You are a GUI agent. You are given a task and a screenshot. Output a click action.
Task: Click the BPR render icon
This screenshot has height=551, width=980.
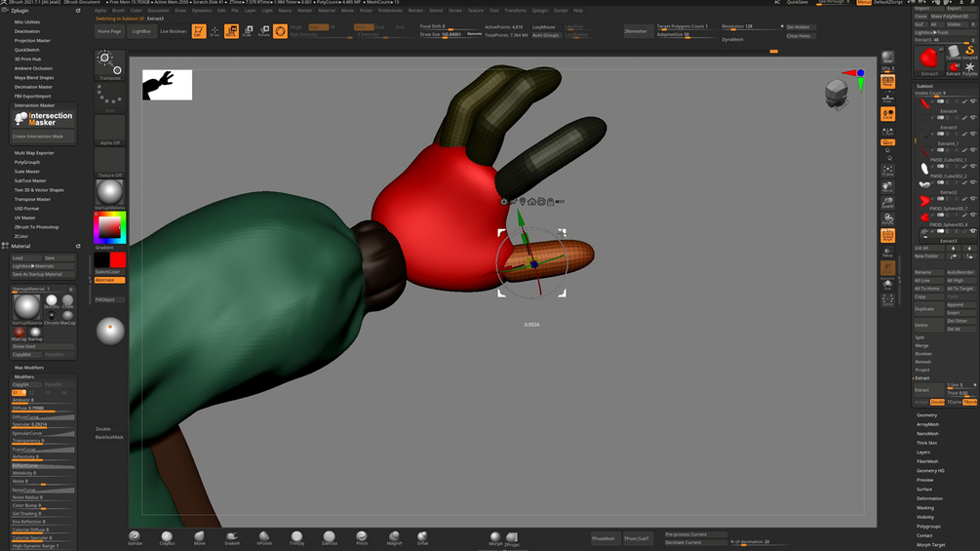(x=887, y=59)
